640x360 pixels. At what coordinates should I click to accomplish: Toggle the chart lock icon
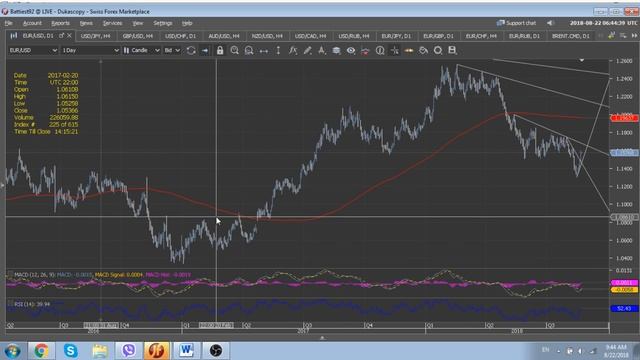point(220,50)
